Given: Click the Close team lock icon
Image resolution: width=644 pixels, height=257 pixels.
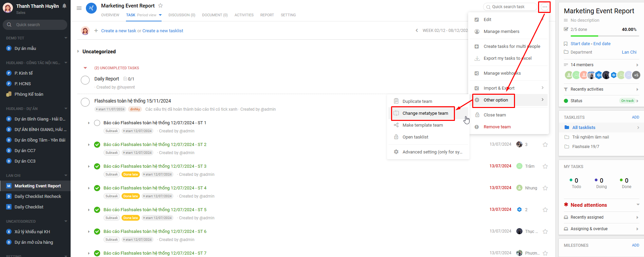Looking at the screenshot, I should (x=477, y=115).
